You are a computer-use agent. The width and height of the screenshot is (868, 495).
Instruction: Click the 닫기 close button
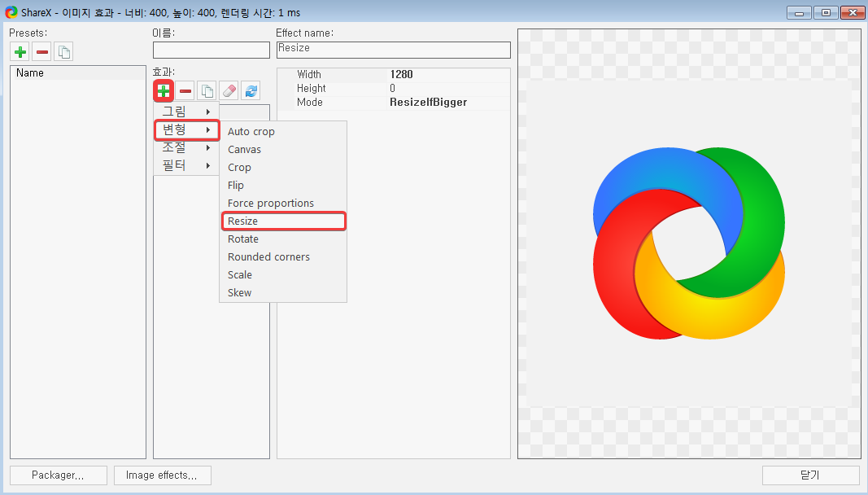(810, 475)
